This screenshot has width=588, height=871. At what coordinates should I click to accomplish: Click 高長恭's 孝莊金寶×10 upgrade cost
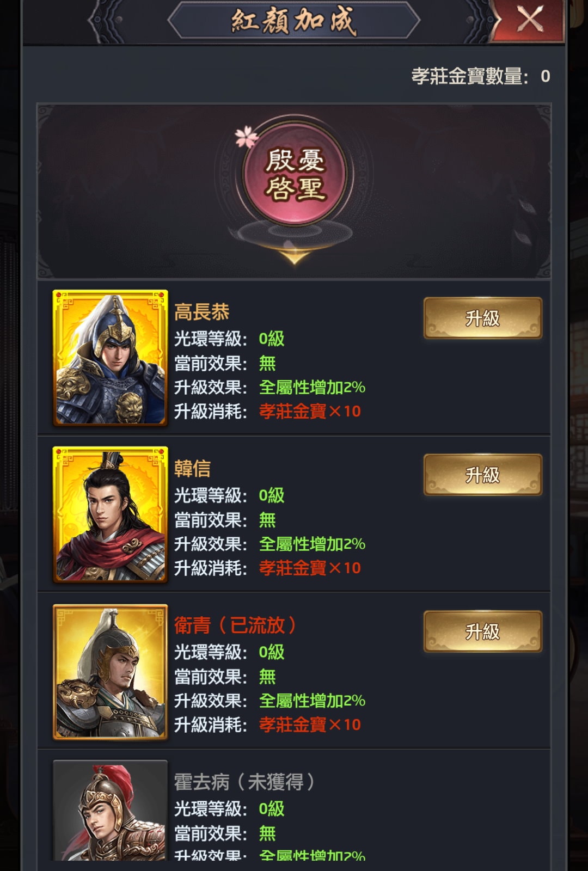tap(310, 411)
